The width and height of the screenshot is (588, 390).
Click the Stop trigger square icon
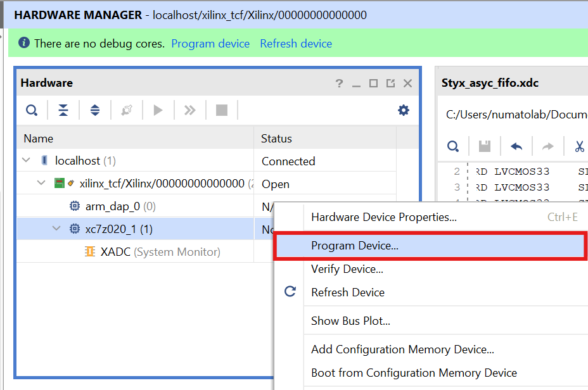click(x=221, y=111)
